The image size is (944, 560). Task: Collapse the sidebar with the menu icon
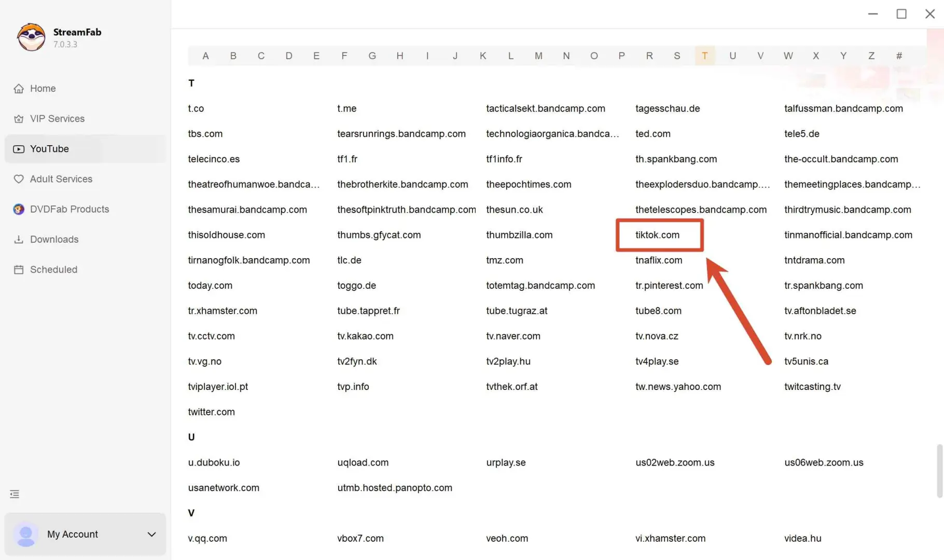[x=15, y=494]
